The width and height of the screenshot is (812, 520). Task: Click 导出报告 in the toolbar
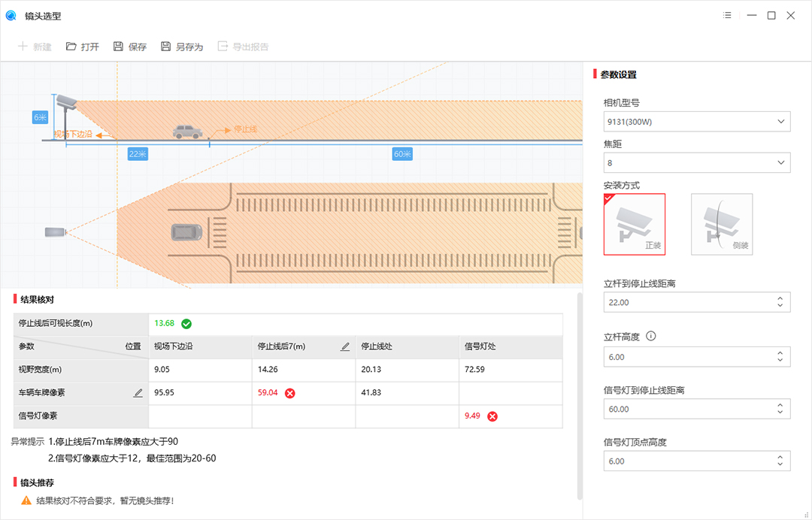pos(243,47)
